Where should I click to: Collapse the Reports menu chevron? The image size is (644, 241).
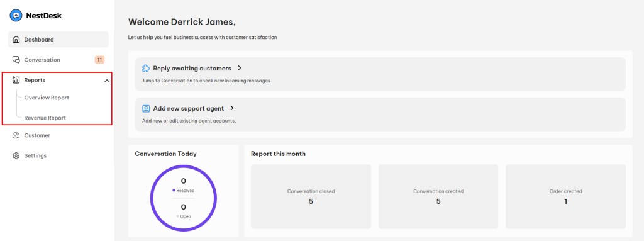click(107, 81)
